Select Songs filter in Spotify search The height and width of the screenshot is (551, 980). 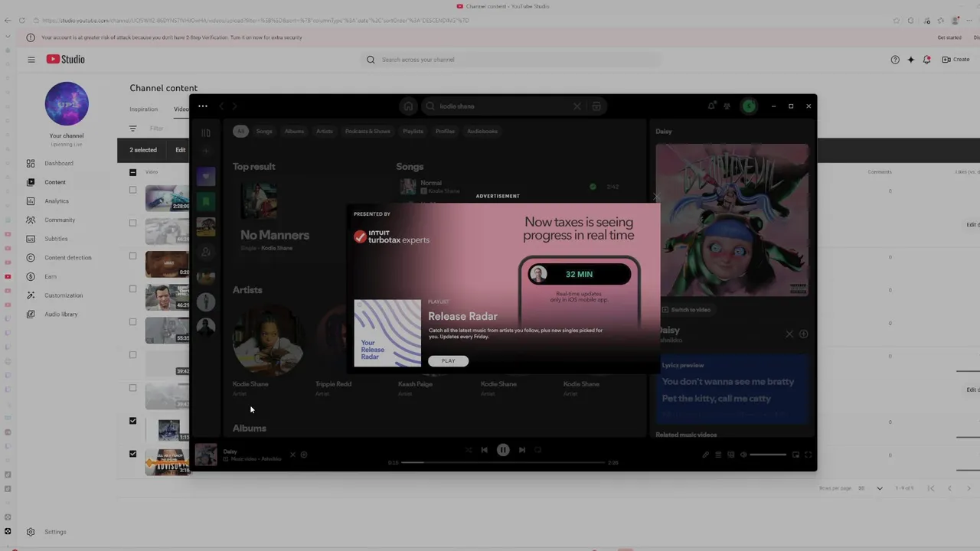click(x=264, y=132)
